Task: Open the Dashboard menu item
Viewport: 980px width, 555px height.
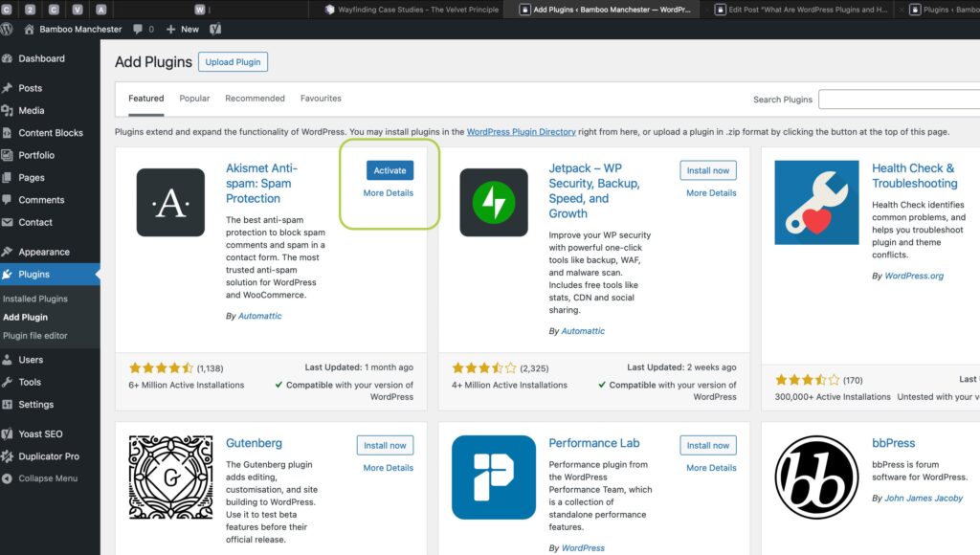Action: click(x=41, y=58)
